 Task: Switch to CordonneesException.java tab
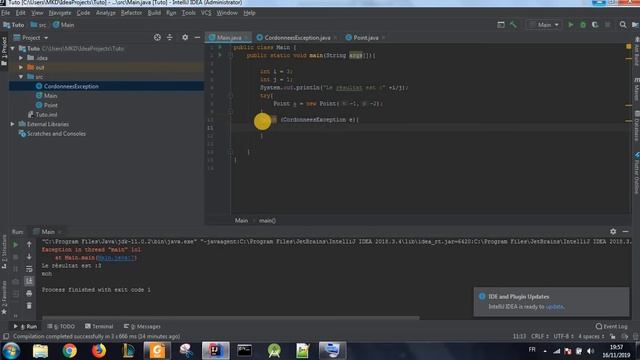click(x=297, y=38)
